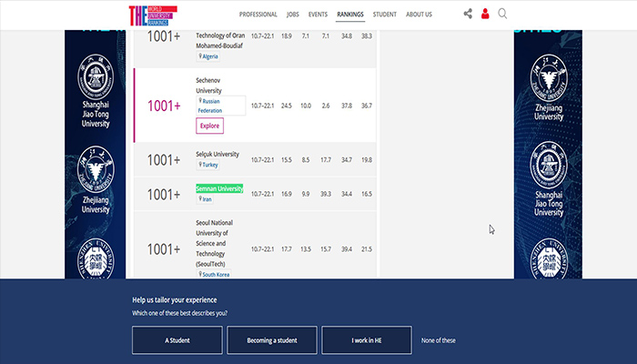Screen dimensions: 637x364
Task: Open the share icon in header
Action: tap(468, 14)
